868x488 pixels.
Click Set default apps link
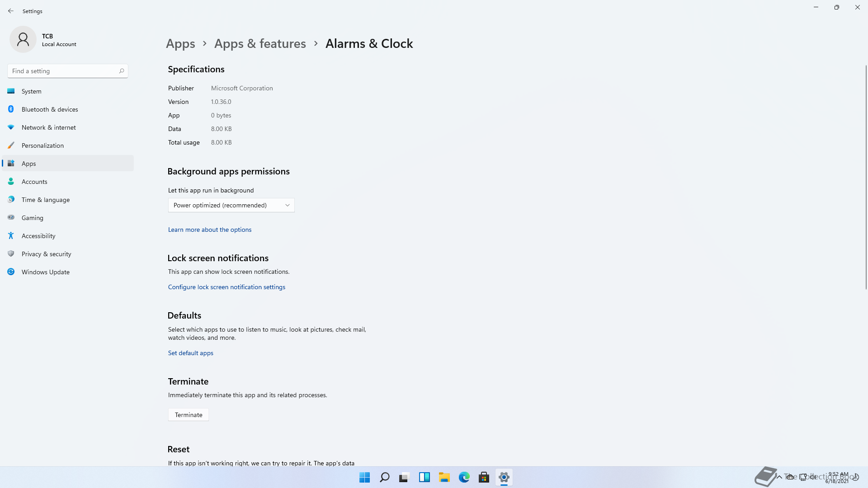pyautogui.click(x=191, y=353)
